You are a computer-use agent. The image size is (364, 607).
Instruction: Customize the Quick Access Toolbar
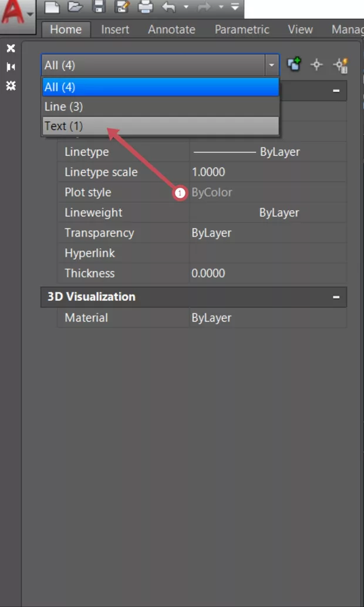tap(235, 6)
